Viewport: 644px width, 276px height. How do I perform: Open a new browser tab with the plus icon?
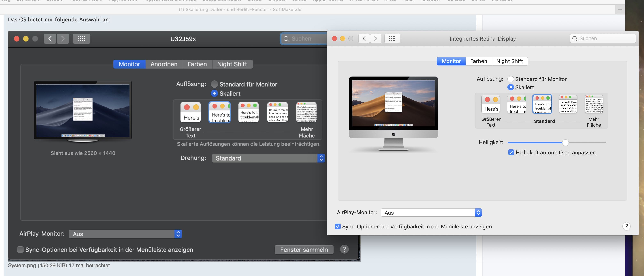(x=620, y=10)
